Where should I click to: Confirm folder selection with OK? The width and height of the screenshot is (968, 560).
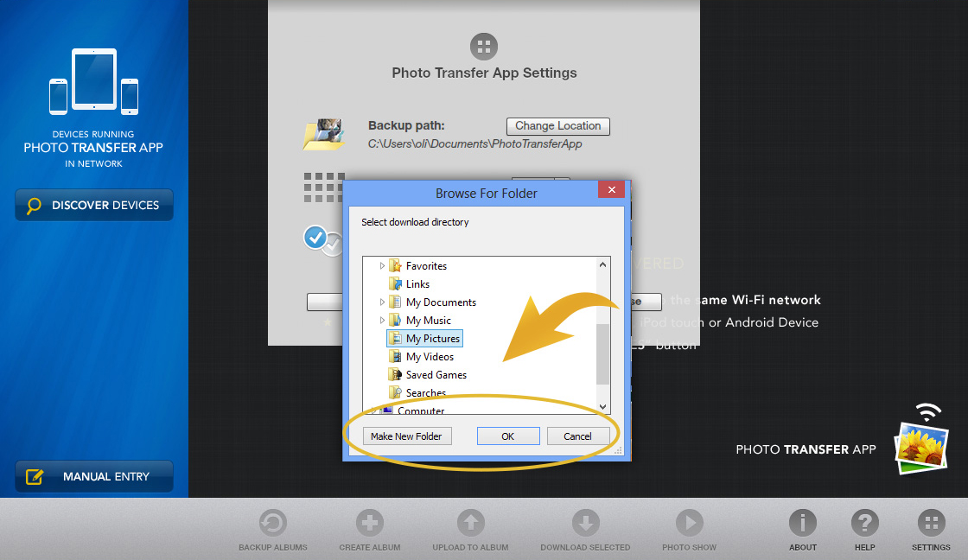tap(508, 436)
